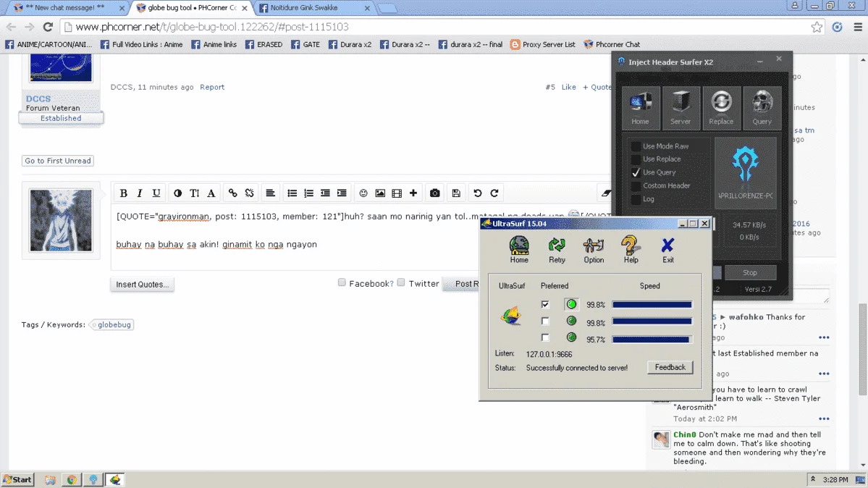Open Server panel in Inject Header Surfer

pyautogui.click(x=681, y=107)
